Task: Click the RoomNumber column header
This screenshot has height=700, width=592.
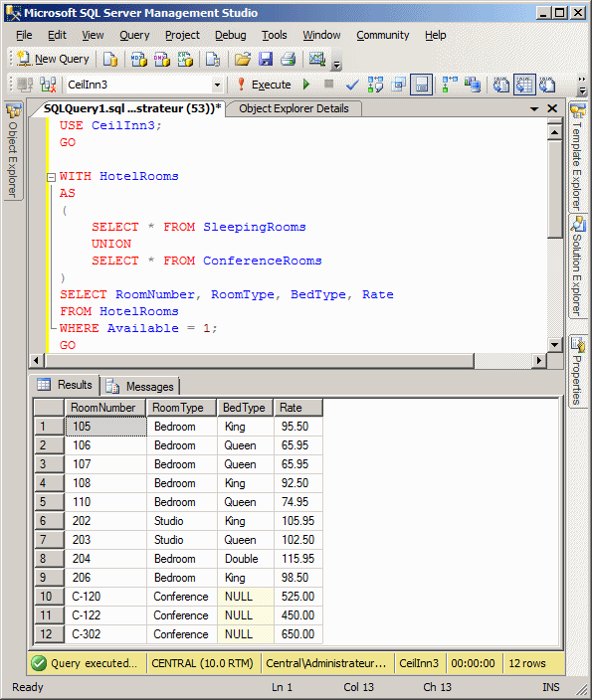Action: click(105, 408)
